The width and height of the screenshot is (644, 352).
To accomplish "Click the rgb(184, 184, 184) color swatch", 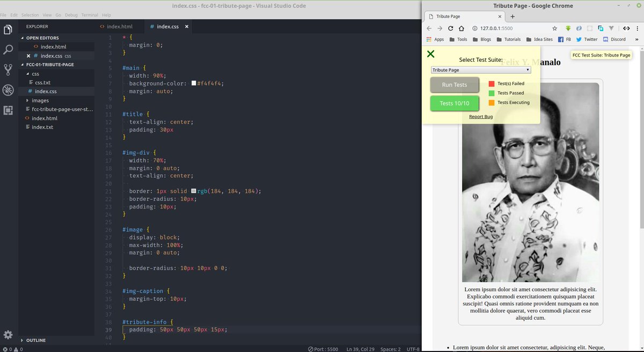I will [x=194, y=191].
